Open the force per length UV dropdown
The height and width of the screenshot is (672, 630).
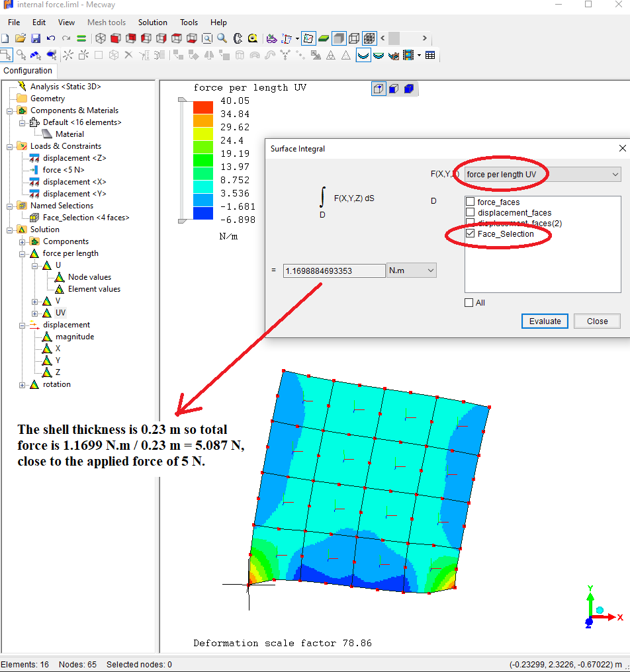543,175
